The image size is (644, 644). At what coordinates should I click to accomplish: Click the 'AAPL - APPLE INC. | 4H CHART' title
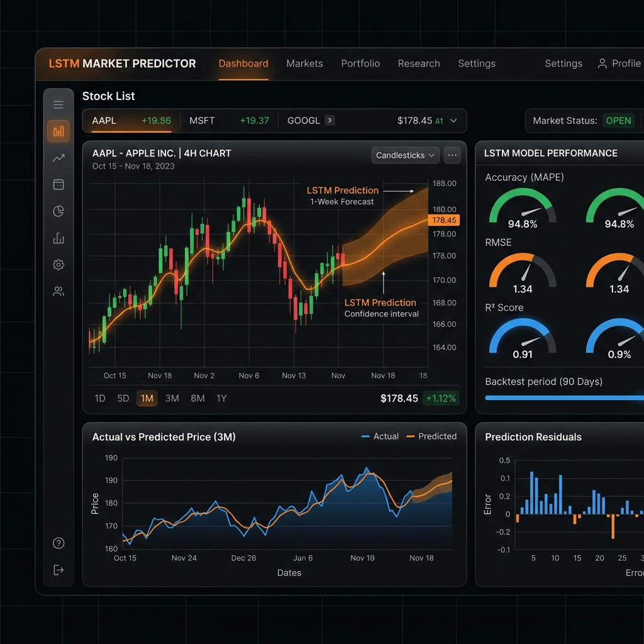click(x=162, y=153)
